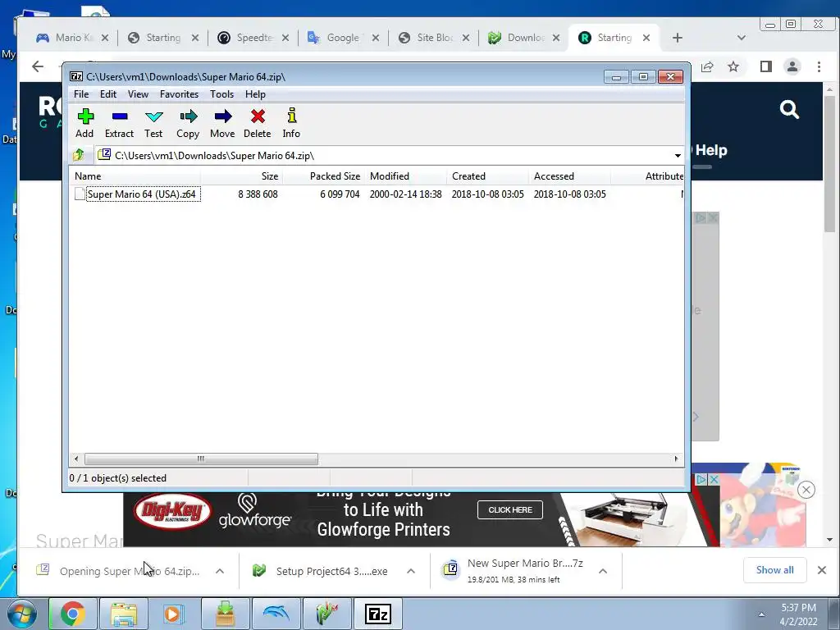
Task: Go up one folder level in 7-Zip
Action: tap(79, 155)
